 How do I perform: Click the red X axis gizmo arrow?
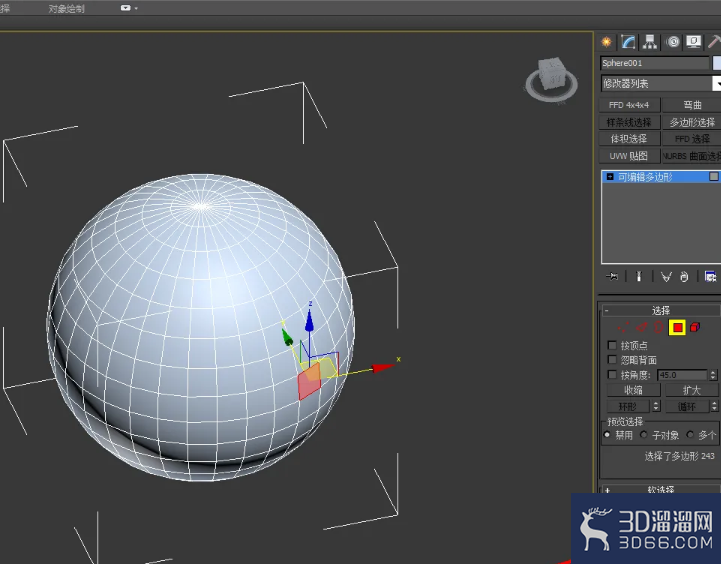tap(382, 368)
